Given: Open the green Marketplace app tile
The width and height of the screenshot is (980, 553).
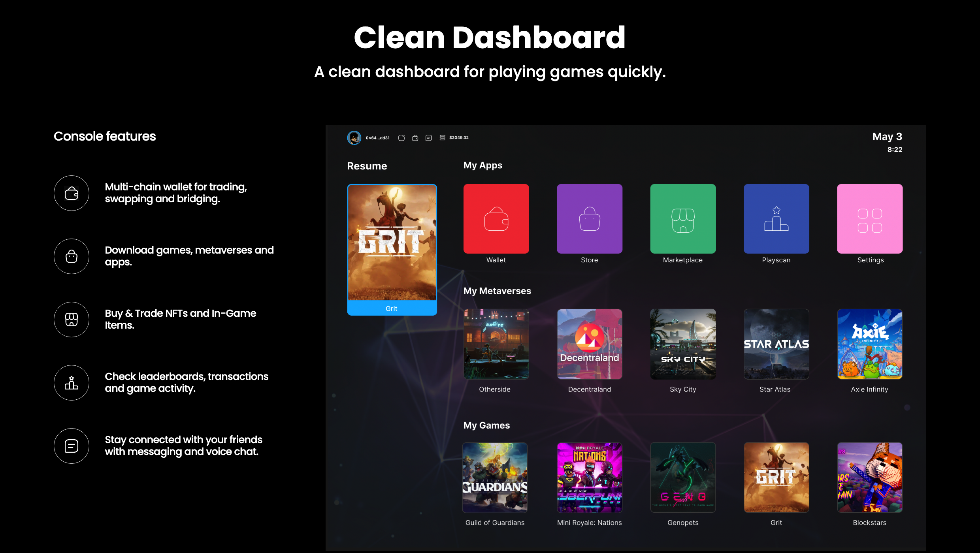Looking at the screenshot, I should click(x=683, y=218).
